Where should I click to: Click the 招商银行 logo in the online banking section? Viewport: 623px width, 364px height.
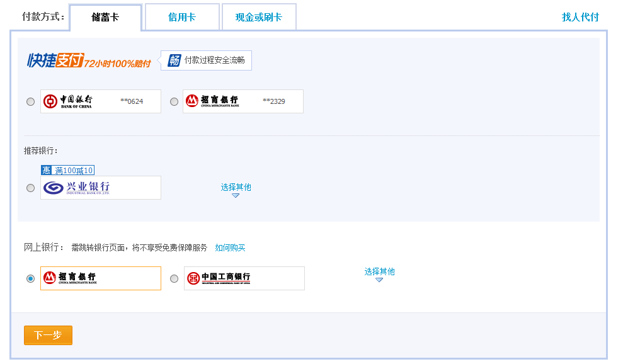[x=69, y=278]
